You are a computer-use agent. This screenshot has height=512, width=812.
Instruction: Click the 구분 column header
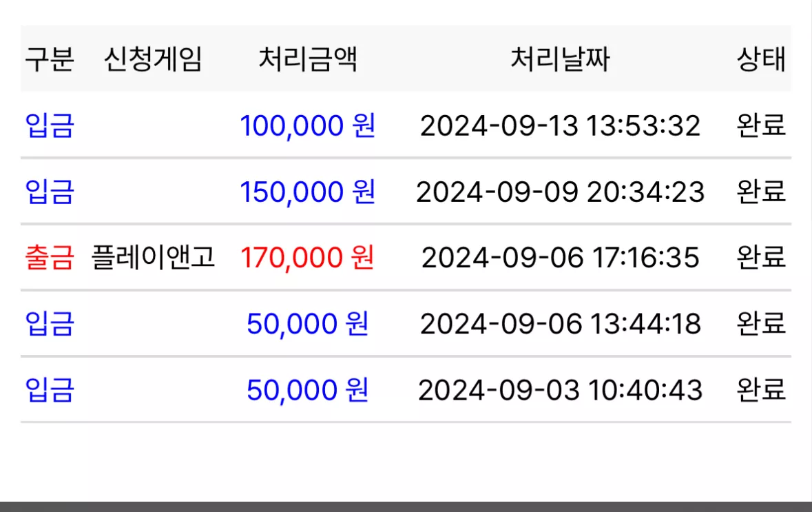point(50,59)
